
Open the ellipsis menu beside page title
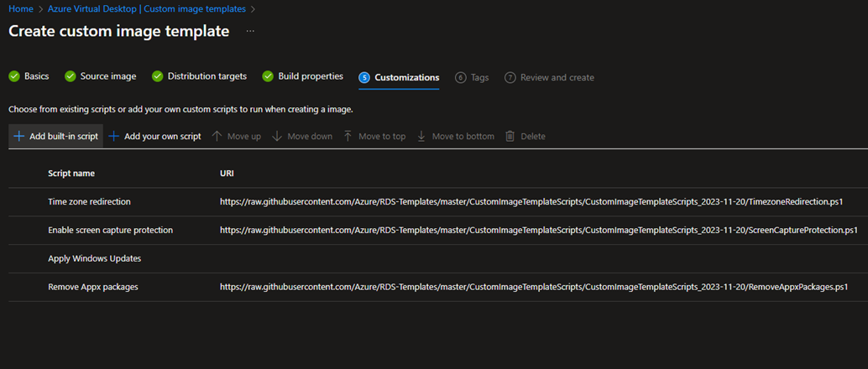[250, 32]
